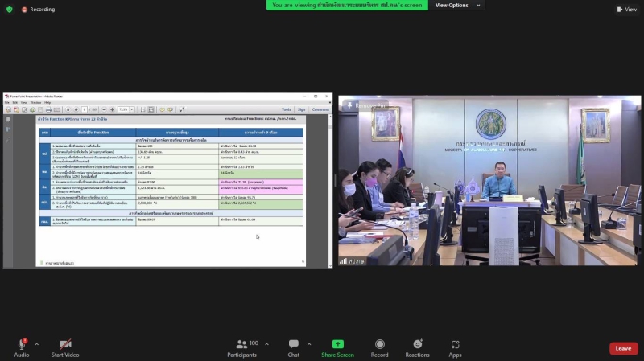Click the green encryption shield icon
This screenshot has height=361, width=644.
pyautogui.click(x=10, y=10)
